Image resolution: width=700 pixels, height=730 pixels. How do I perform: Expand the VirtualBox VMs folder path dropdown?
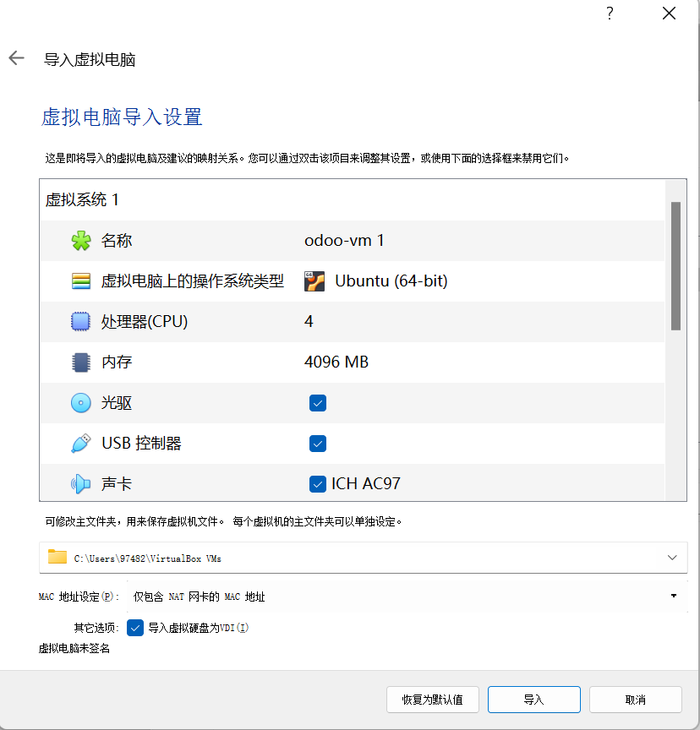coord(672,558)
